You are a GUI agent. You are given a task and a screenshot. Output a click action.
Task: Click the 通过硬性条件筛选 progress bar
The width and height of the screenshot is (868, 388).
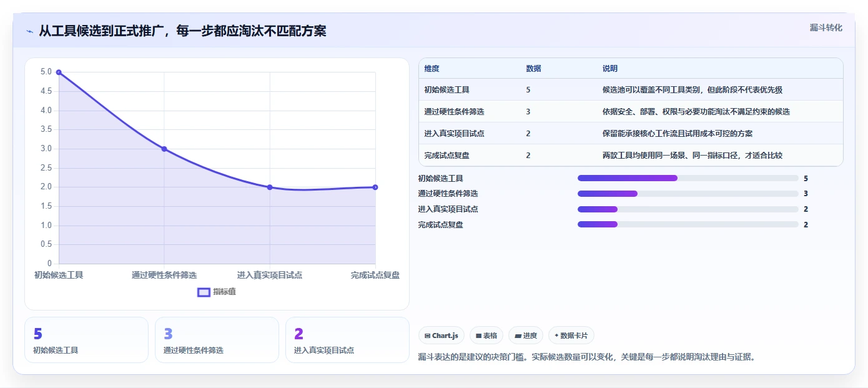(x=688, y=194)
